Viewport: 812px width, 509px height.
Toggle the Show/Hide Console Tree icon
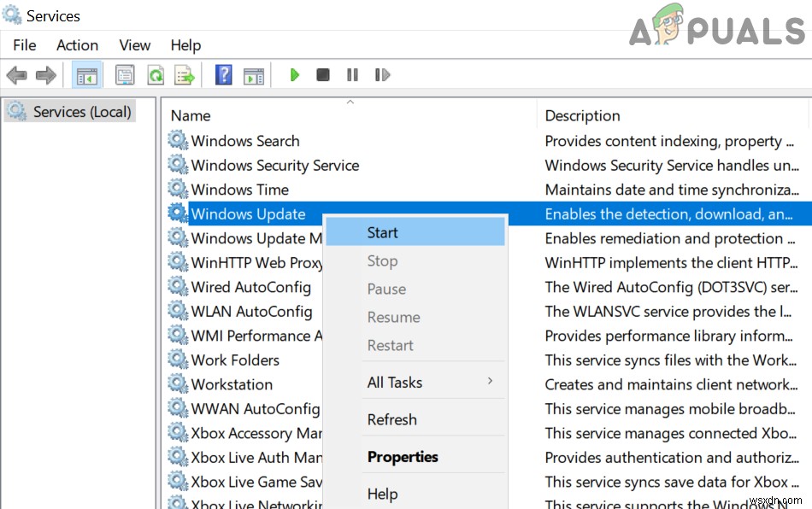click(x=86, y=75)
